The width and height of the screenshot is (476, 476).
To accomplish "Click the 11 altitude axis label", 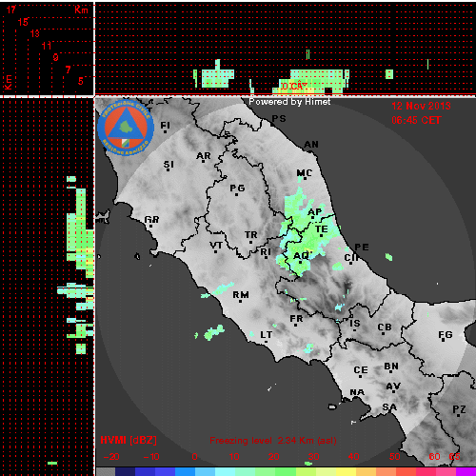I will click(x=47, y=46).
